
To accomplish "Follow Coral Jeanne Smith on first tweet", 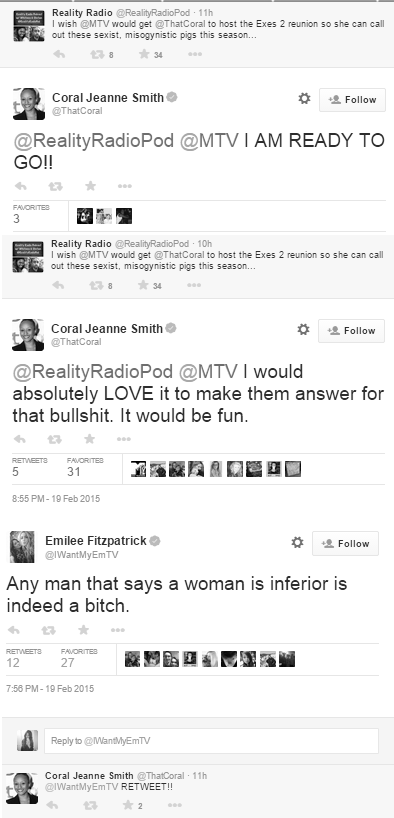I will pos(352,100).
